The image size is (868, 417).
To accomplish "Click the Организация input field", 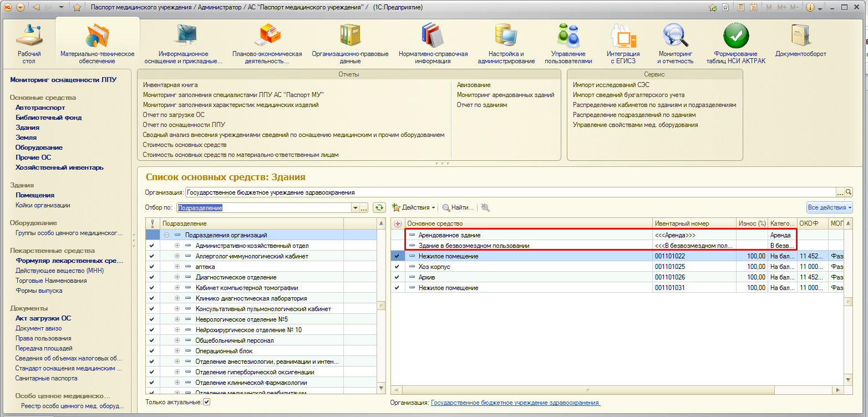I will pos(510,192).
